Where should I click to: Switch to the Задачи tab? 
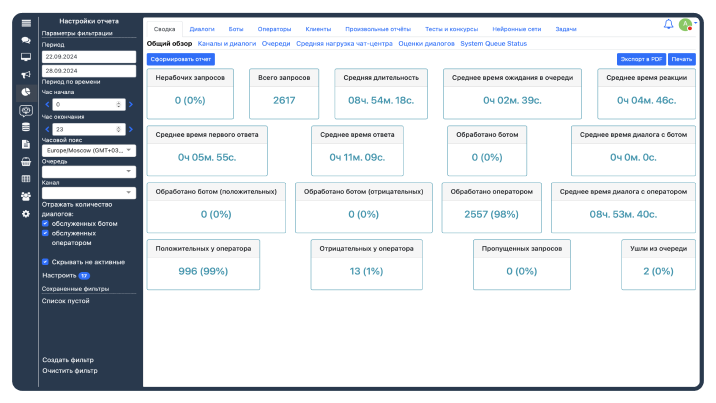(566, 29)
